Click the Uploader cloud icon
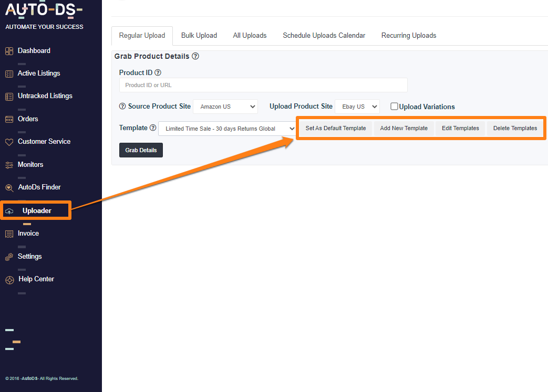The height and width of the screenshot is (392, 548). [x=9, y=211]
